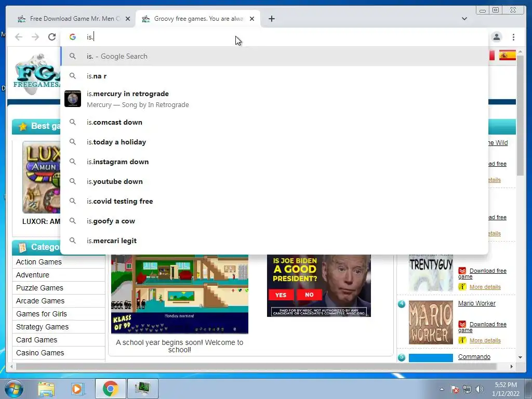The width and height of the screenshot is (532, 399).
Task: Click the Mario Worker game thumbnail
Action: [431, 322]
